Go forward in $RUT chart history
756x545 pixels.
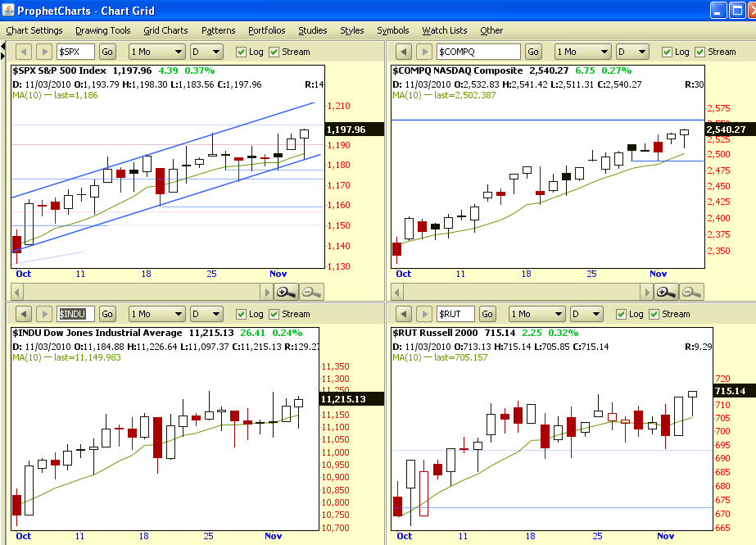tap(424, 314)
